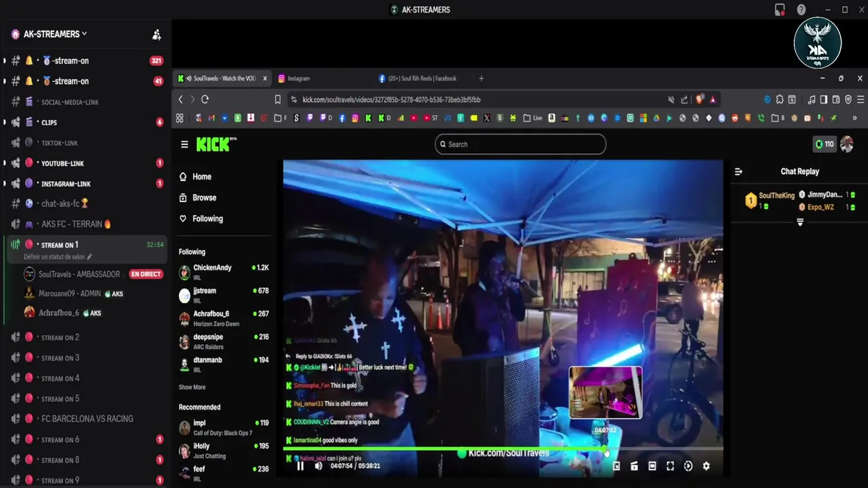Open Brave Shields lion icon
The width and height of the screenshot is (868, 488).
(x=700, y=100)
